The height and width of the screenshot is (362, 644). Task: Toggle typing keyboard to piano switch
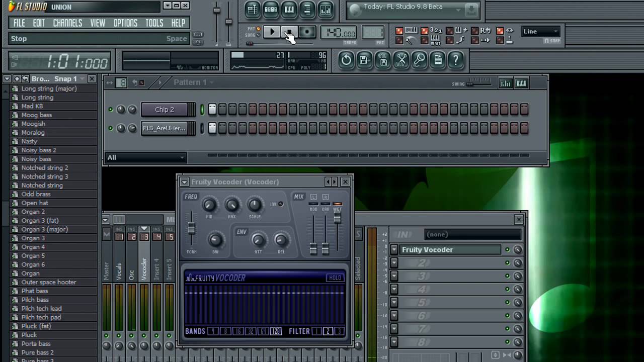click(x=399, y=31)
